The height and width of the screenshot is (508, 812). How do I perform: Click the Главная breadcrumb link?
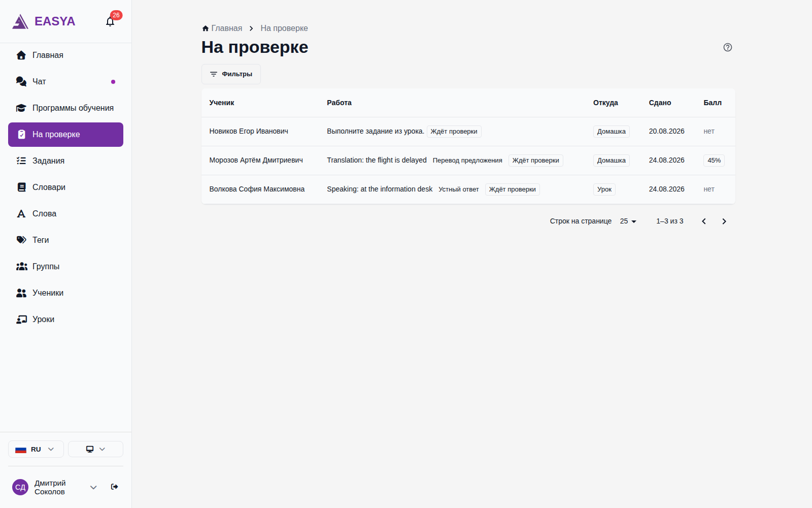click(x=227, y=28)
